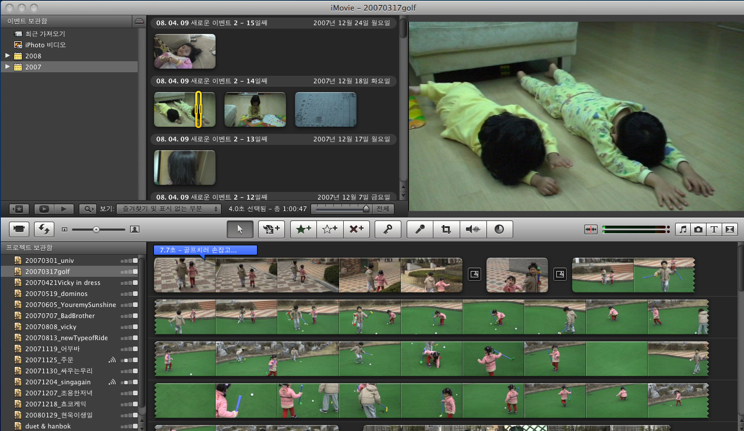Open the keyword tool with key icon

(x=388, y=229)
